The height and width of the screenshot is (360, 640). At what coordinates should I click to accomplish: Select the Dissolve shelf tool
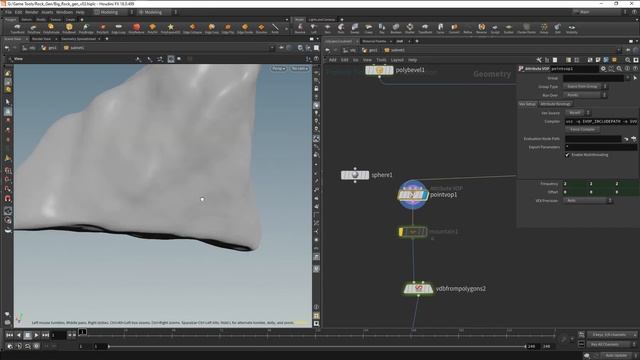(261, 28)
